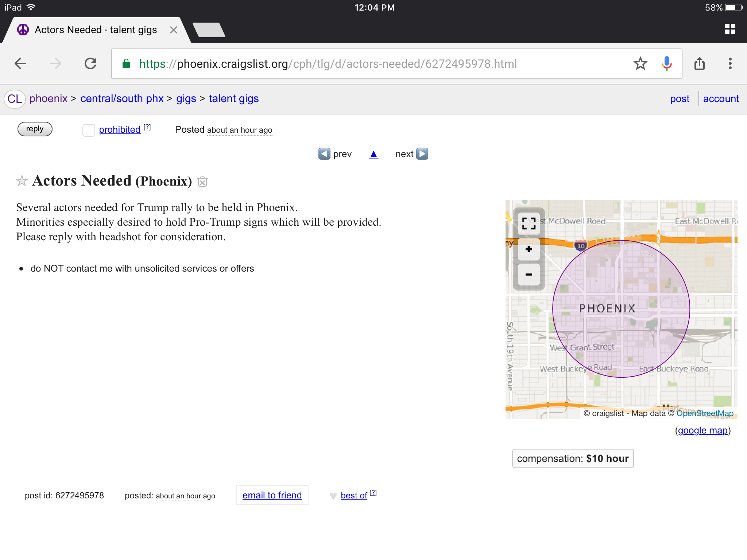747x560 pixels.
Task: Go back with the browser back arrow
Action: [x=20, y=63]
